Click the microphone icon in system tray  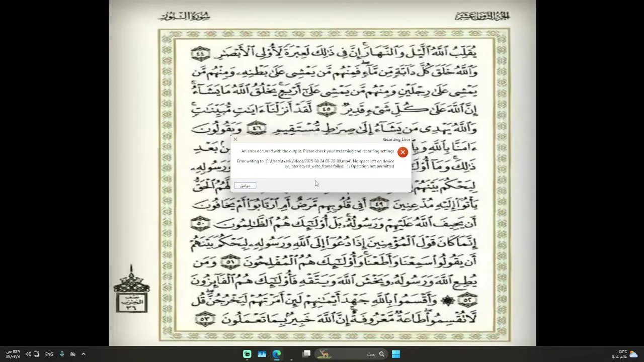click(x=62, y=354)
